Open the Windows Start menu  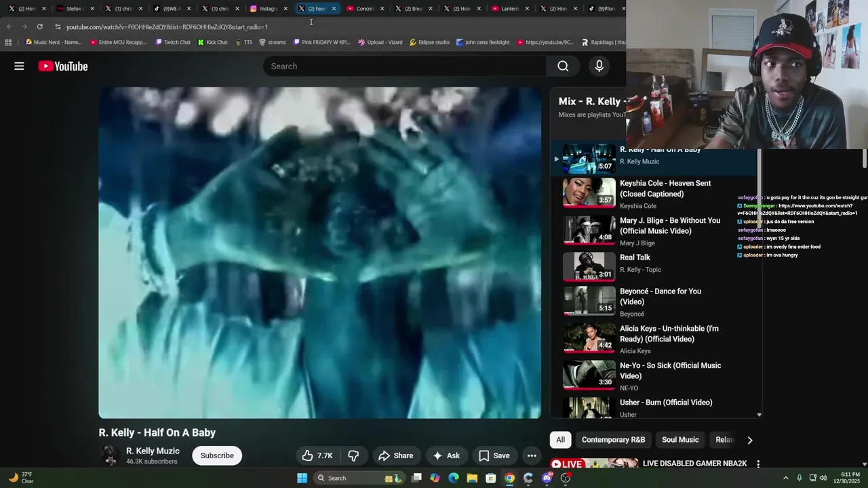[x=302, y=478]
